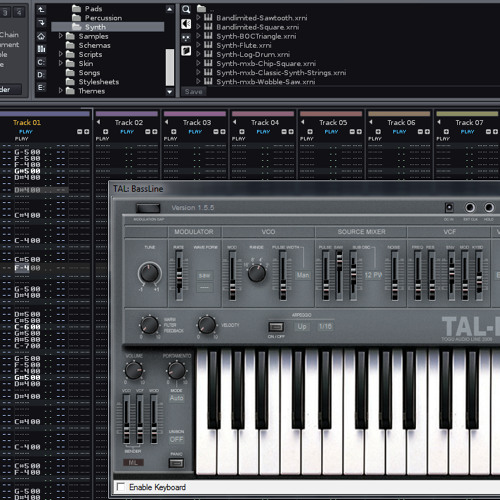500x500 pixels.
Task: Collapse Track 02 with its arrow icon
Action: coord(99,122)
